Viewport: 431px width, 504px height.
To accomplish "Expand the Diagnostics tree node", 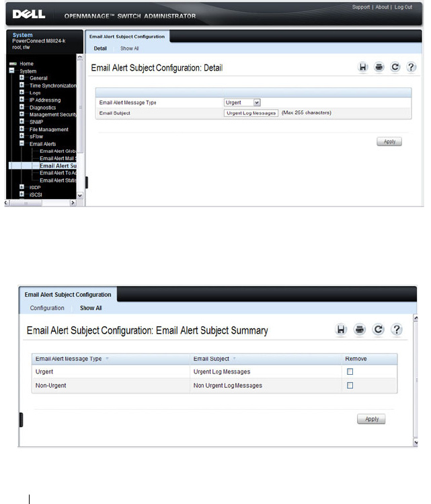I will (22, 107).
